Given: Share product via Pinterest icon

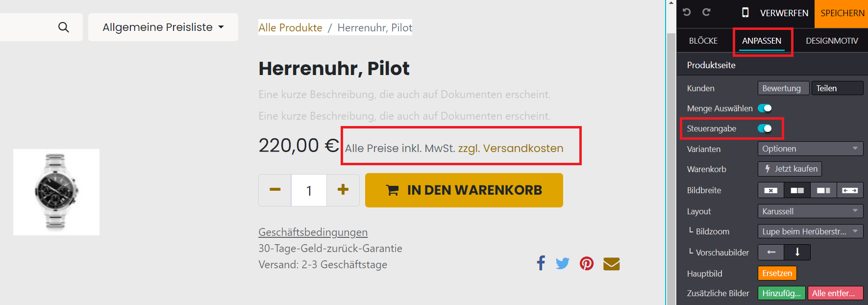Looking at the screenshot, I should (x=587, y=264).
